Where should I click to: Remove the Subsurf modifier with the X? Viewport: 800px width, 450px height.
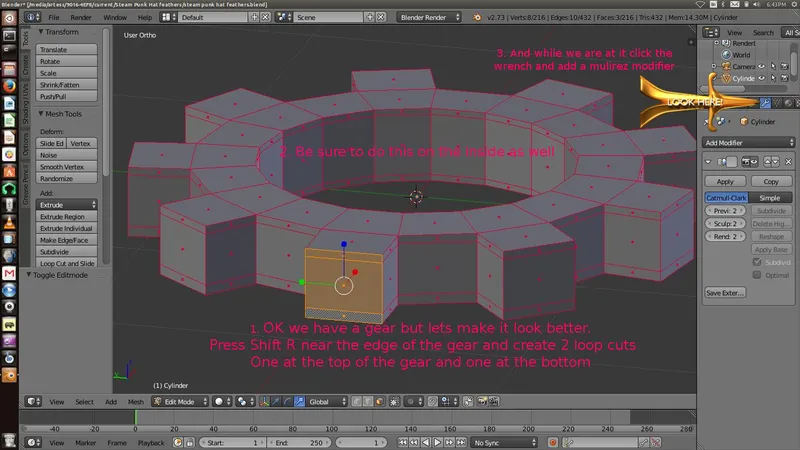[790, 161]
